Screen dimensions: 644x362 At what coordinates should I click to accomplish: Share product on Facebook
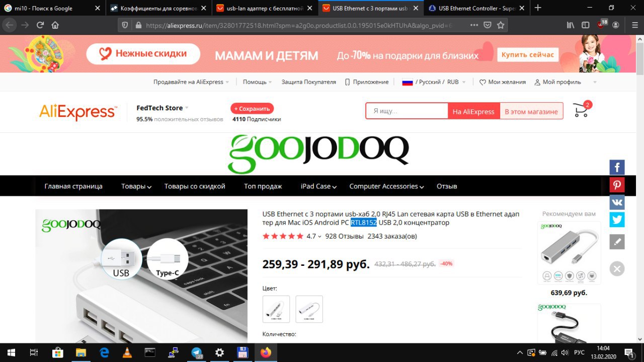(x=617, y=167)
